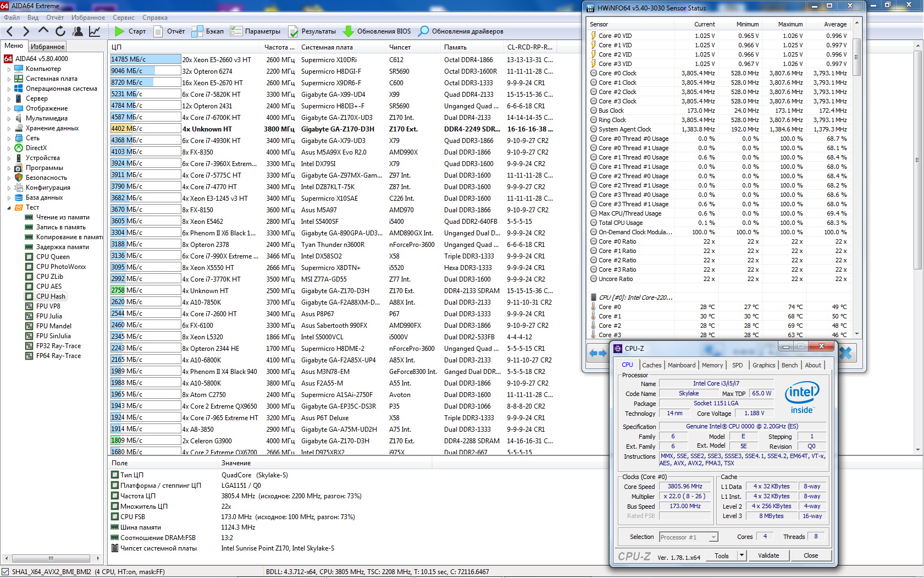The height and width of the screenshot is (578, 924).
Task: Select the Чтение из памяти memory test
Action: pos(63,217)
